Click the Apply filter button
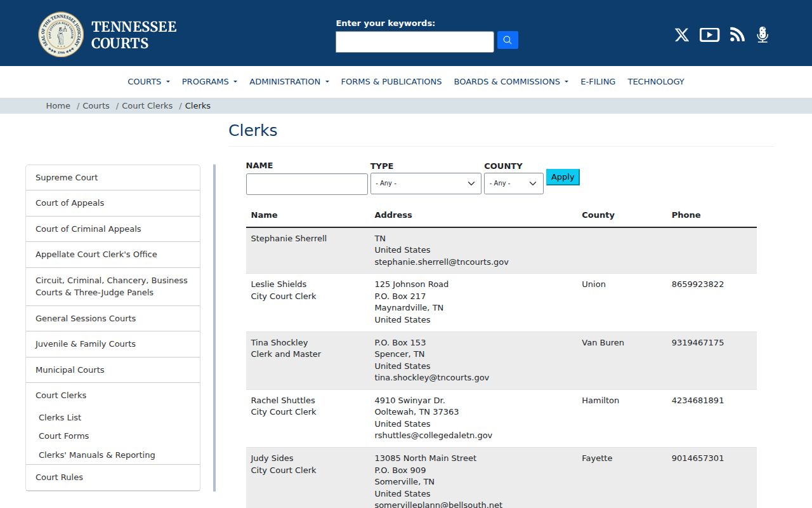Screen dimensions: 812x508 click(563, 177)
